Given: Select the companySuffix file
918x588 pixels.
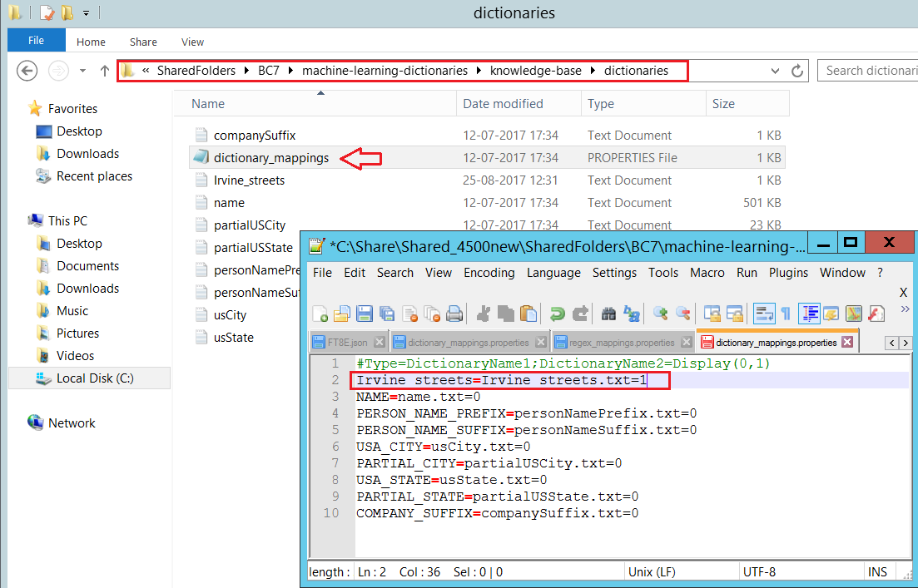Looking at the screenshot, I should (254, 136).
